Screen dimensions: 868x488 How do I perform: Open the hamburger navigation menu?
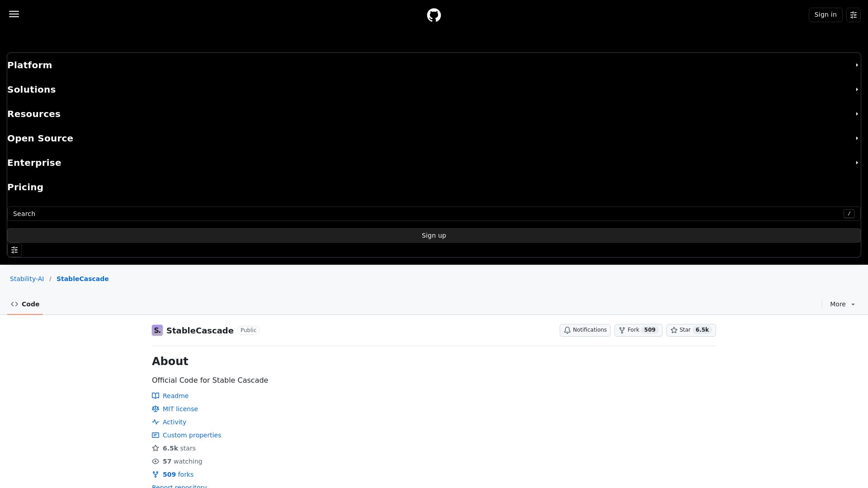click(14, 14)
